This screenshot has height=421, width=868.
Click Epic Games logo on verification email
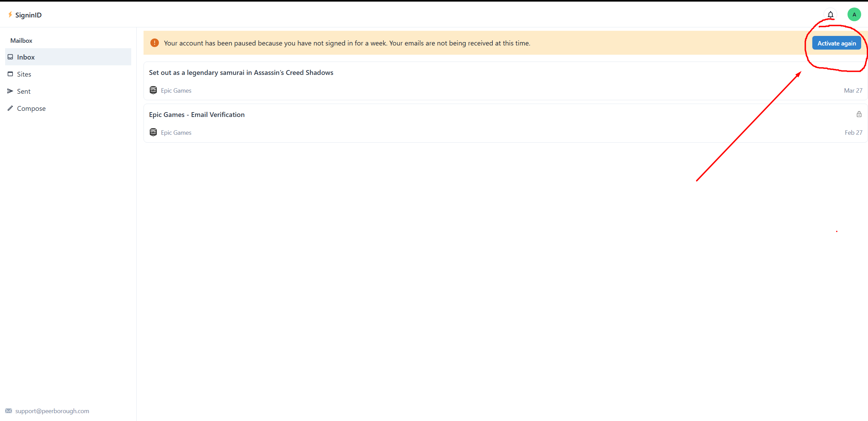(153, 132)
